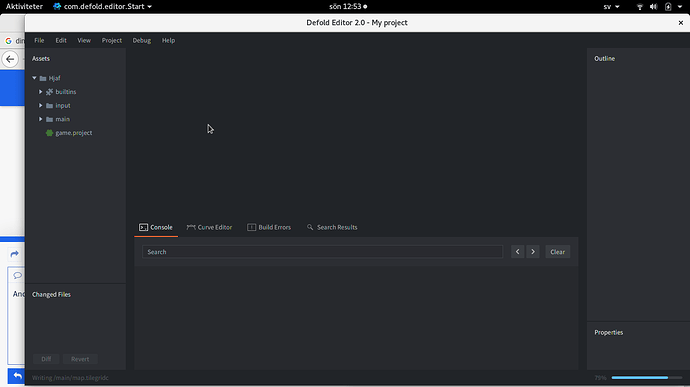This screenshot has width=690, height=387.
Task: Focus the console Search field
Action: pyautogui.click(x=323, y=252)
